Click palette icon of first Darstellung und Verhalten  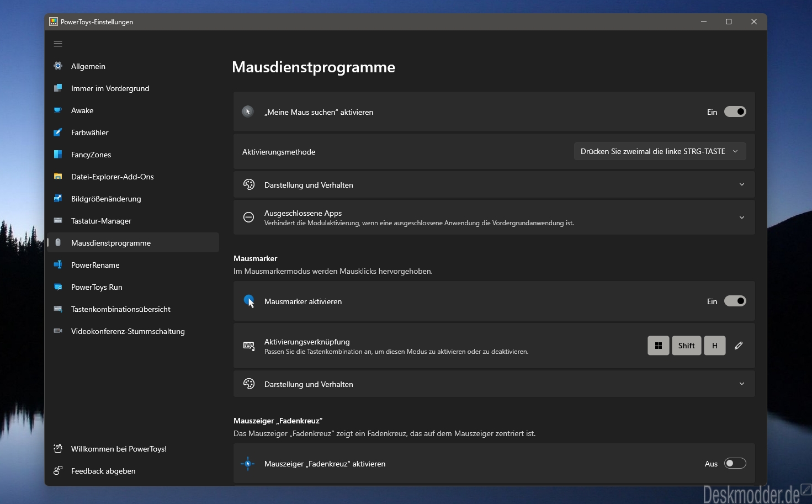(x=249, y=184)
